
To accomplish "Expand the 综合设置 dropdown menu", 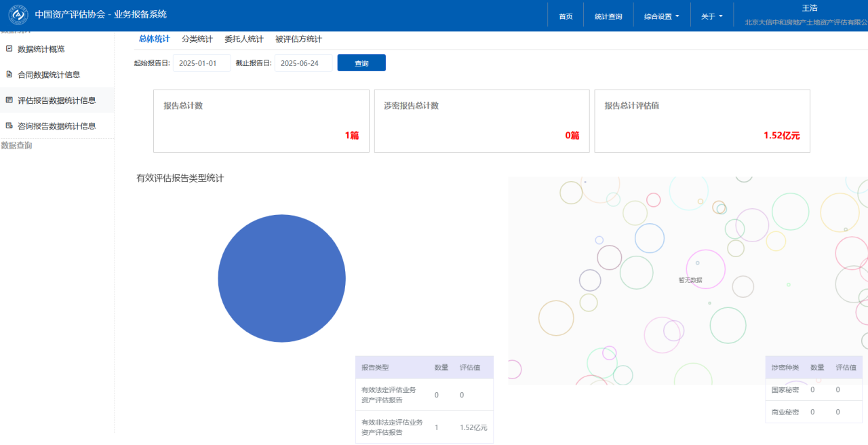I will [661, 16].
